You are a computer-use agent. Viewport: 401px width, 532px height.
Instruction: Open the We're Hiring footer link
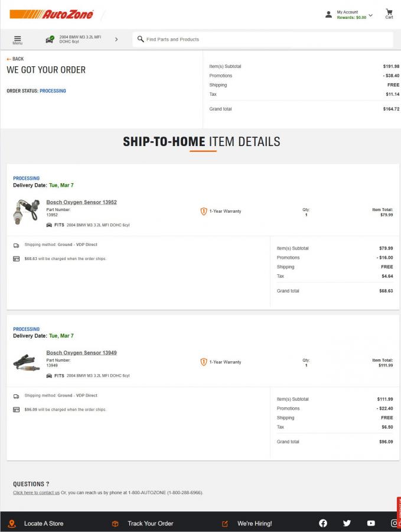coord(255,524)
